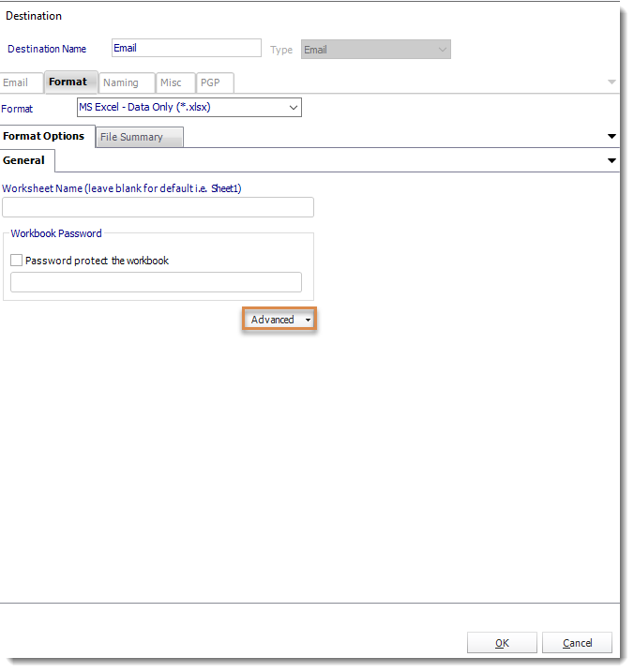Click the Workbook Password group label
Screen dimensions: 634x672
pyautogui.click(x=56, y=234)
